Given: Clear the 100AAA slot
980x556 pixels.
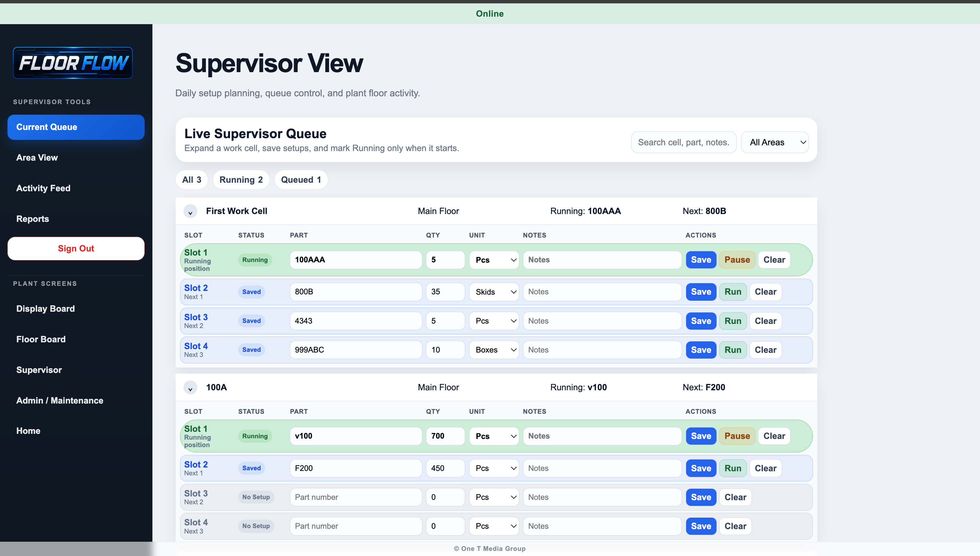Looking at the screenshot, I should pos(774,260).
